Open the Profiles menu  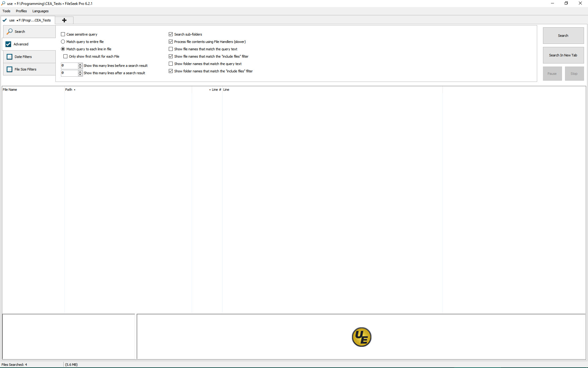click(21, 11)
